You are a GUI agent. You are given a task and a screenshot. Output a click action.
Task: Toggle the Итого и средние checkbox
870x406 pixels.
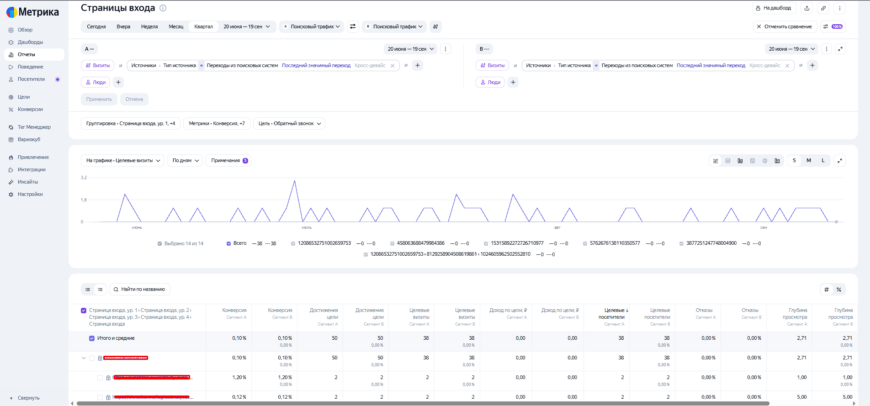coord(92,338)
